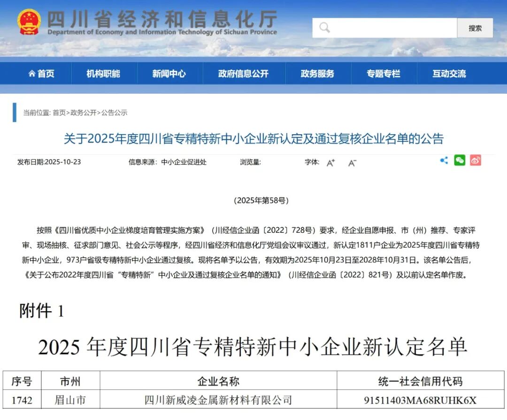Open the 机构职能 menu
This screenshot has height=420, width=507.
(103, 73)
